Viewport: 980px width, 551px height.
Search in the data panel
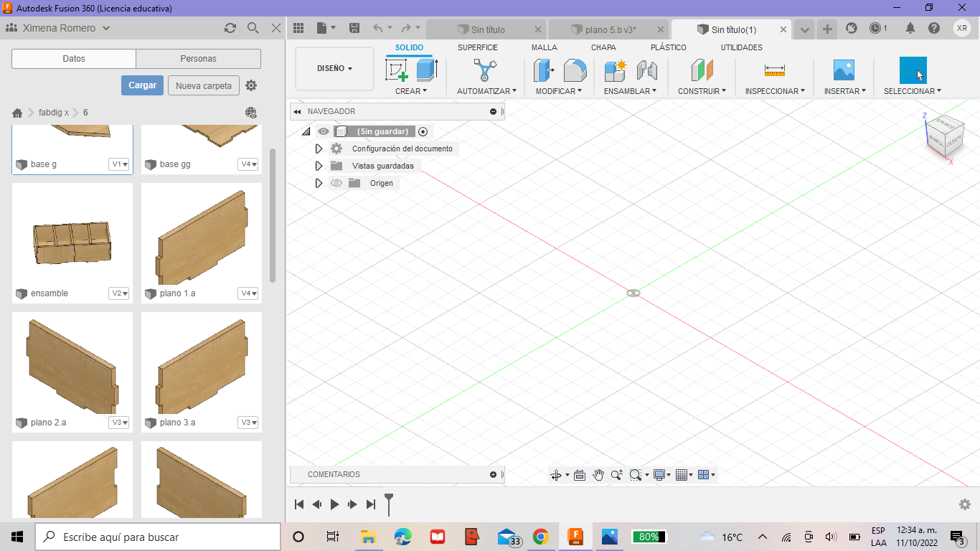click(253, 28)
